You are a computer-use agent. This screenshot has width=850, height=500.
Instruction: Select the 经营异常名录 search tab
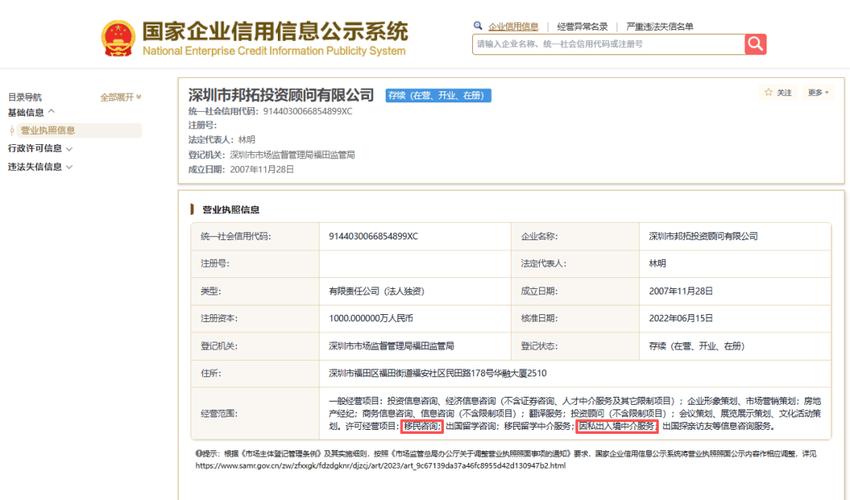[582, 27]
